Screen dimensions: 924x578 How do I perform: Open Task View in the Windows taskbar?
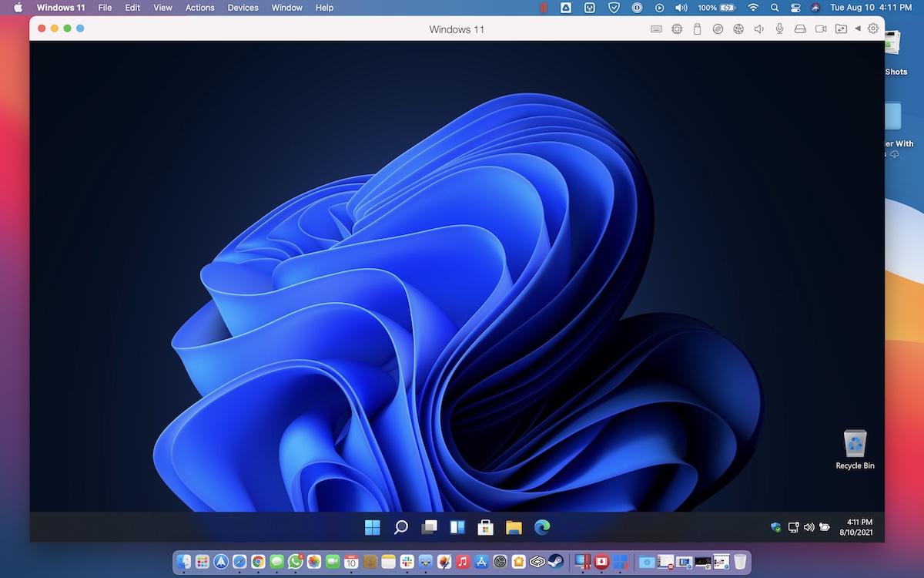429,527
